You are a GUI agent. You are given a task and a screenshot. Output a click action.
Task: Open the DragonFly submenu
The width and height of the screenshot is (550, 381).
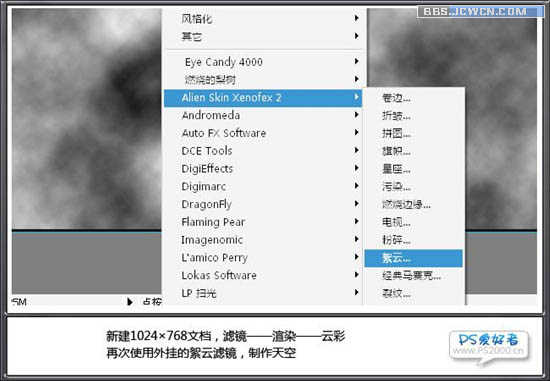pos(264,204)
